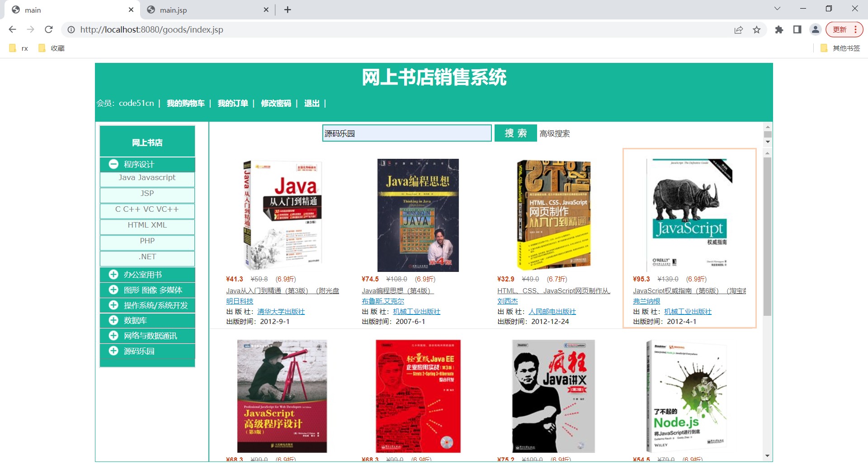Open 轻量级Java EE red book cover
Image resolution: width=868 pixels, height=466 pixels.
pos(418,396)
